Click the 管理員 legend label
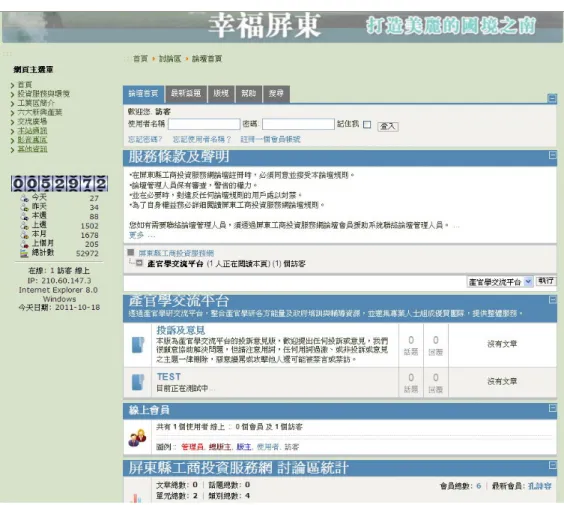Image resolution: width=564 pixels, height=505 pixels. click(192, 447)
